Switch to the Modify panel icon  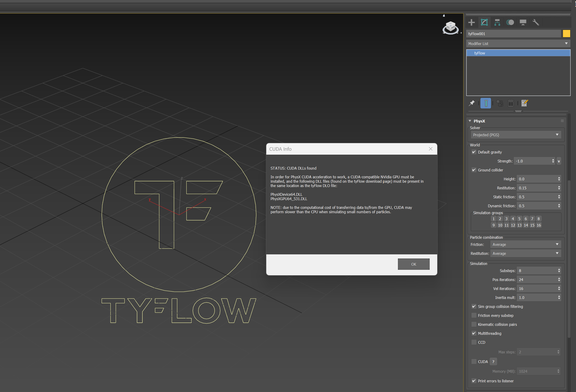click(484, 23)
